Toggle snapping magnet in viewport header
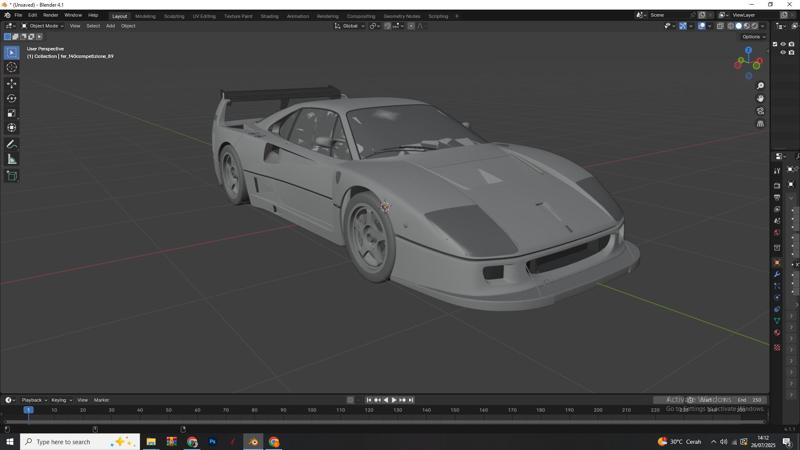 (387, 26)
